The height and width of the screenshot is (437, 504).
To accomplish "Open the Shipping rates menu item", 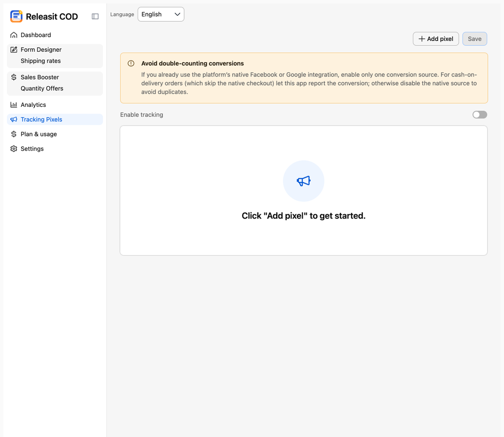I will [x=40, y=61].
